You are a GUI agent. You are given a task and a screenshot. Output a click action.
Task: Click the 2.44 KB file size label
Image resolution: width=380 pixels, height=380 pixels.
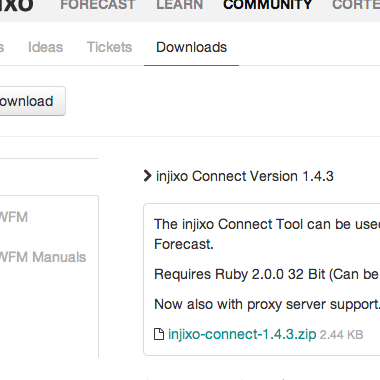tap(341, 335)
